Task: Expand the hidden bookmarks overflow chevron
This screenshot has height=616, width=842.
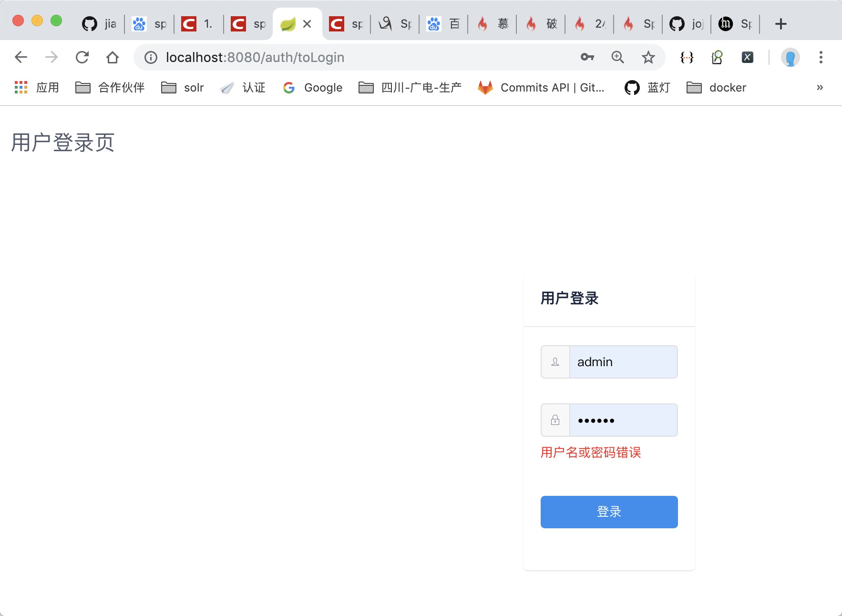Action: 820,87
